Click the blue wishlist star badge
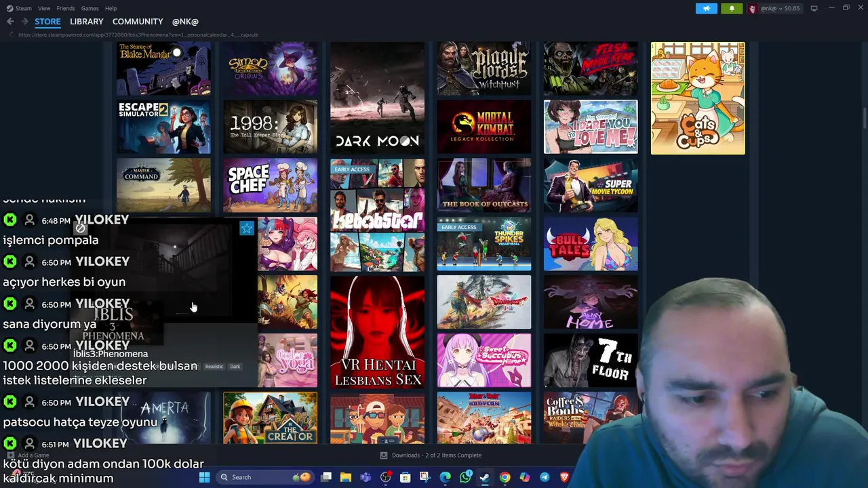Image resolution: width=868 pixels, height=488 pixels. pyautogui.click(x=246, y=228)
